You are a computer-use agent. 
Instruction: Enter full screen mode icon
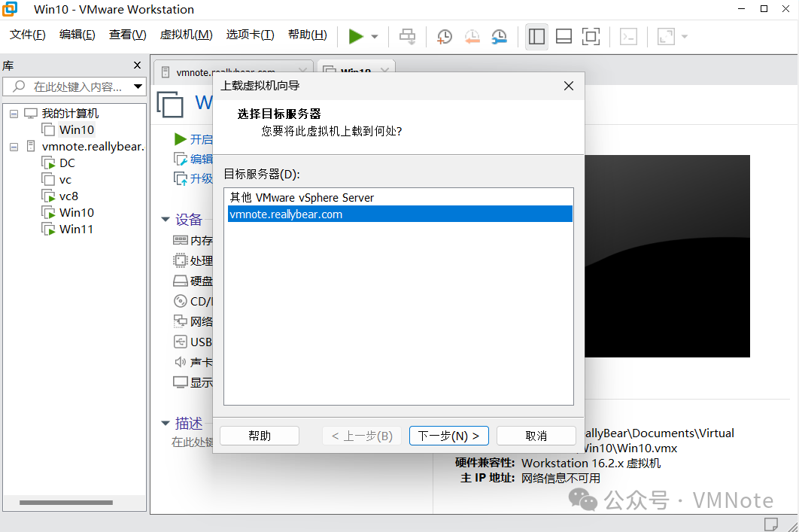pyautogui.click(x=591, y=37)
